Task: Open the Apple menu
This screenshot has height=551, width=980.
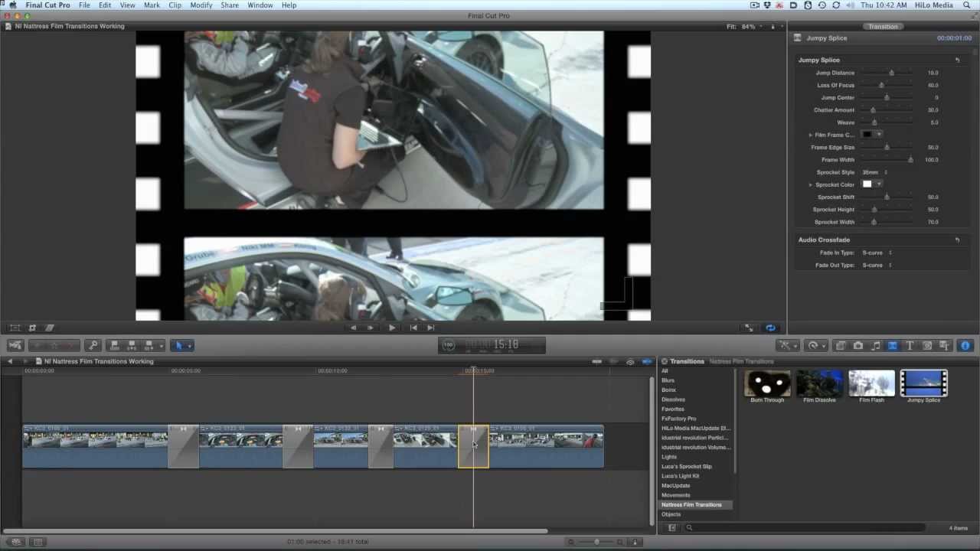Action: [13, 5]
